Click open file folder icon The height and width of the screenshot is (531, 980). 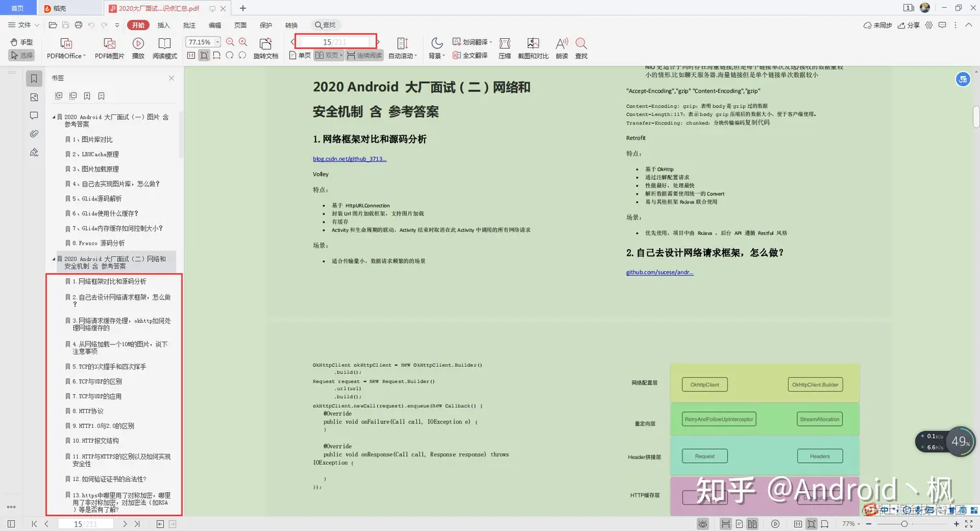[x=53, y=25]
